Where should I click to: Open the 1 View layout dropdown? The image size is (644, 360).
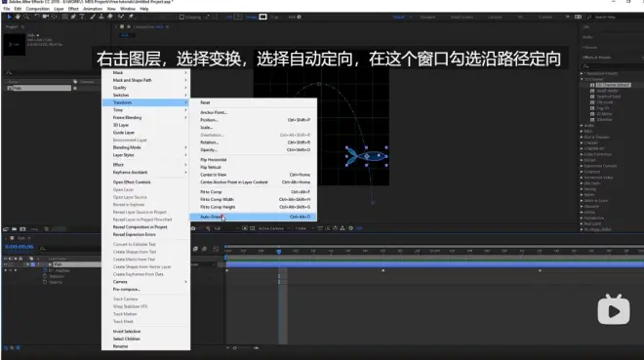coord(303,228)
